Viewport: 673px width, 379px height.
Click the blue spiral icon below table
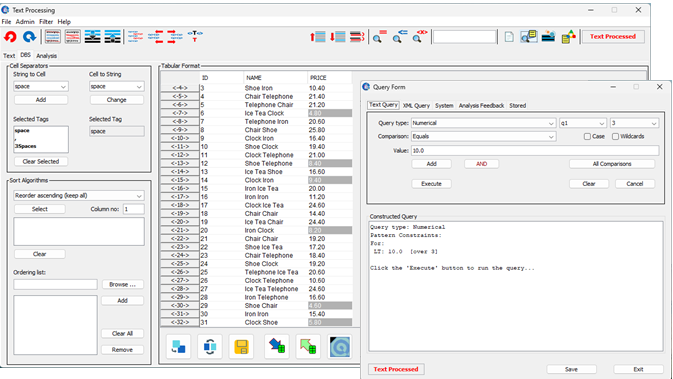click(x=340, y=346)
